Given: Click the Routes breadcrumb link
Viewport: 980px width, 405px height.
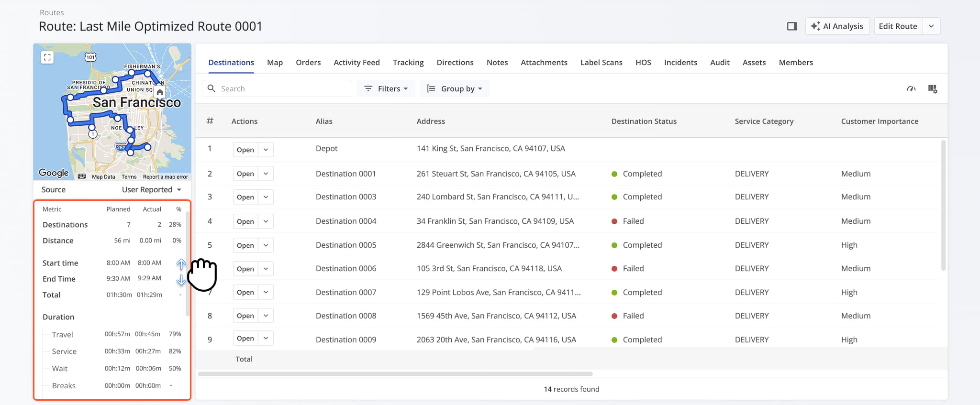Looking at the screenshot, I should [x=52, y=13].
